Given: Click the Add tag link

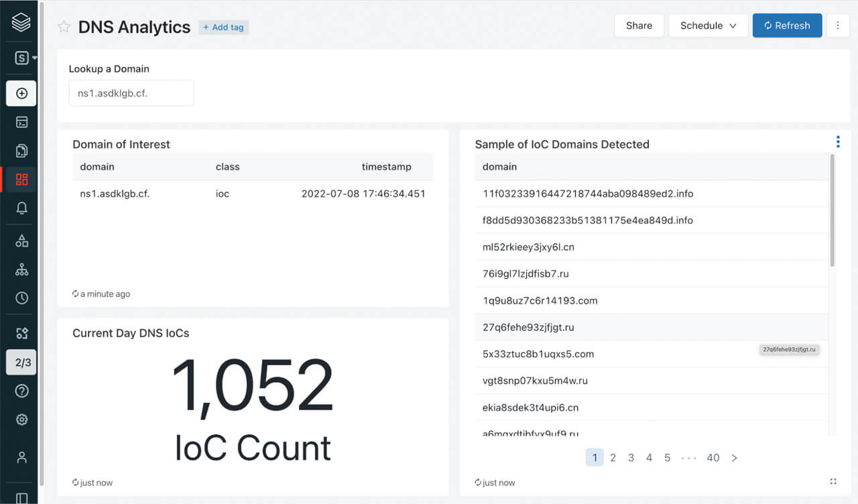Looking at the screenshot, I should [223, 27].
